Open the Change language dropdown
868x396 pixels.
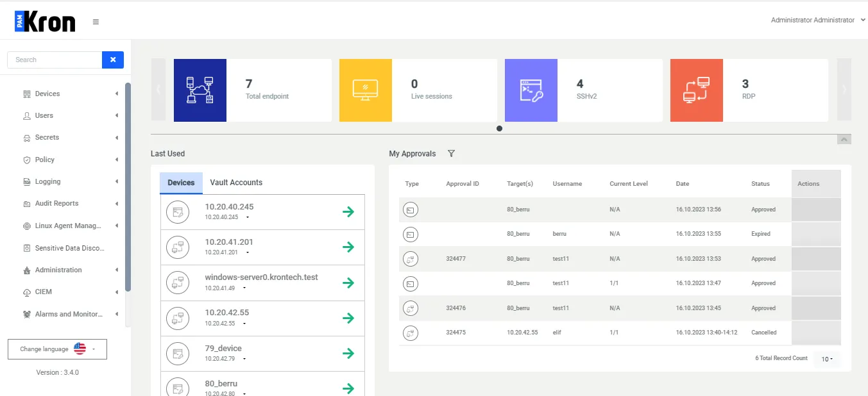coord(57,349)
